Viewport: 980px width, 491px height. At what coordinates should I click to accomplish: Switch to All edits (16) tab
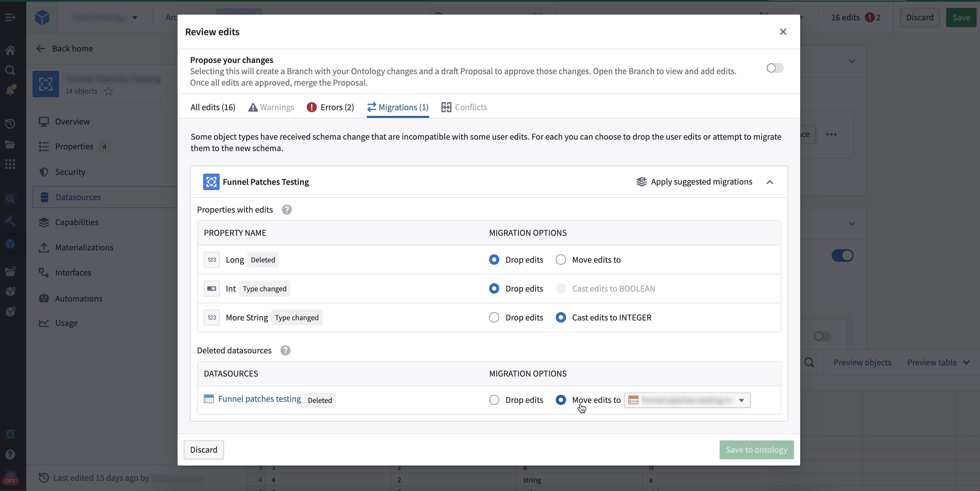(213, 107)
